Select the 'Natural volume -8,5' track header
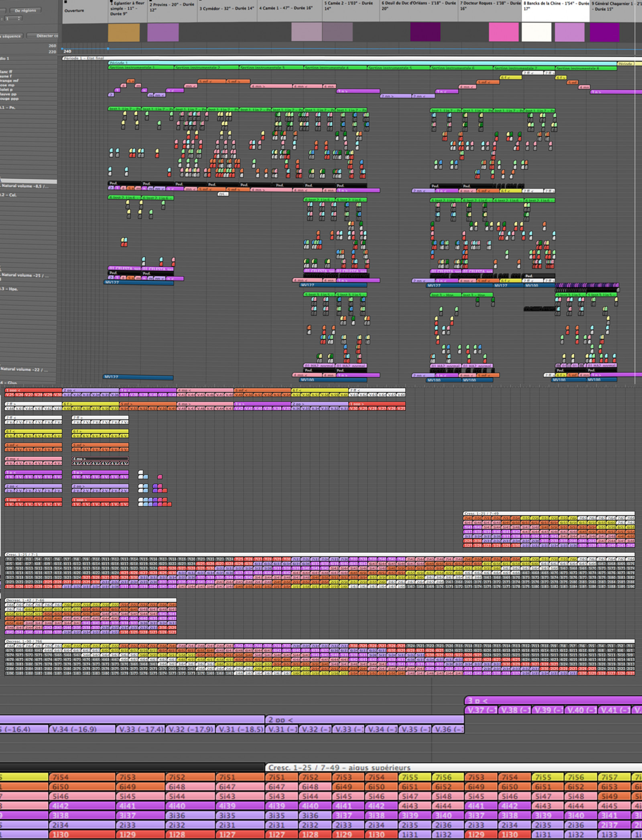 click(x=26, y=186)
